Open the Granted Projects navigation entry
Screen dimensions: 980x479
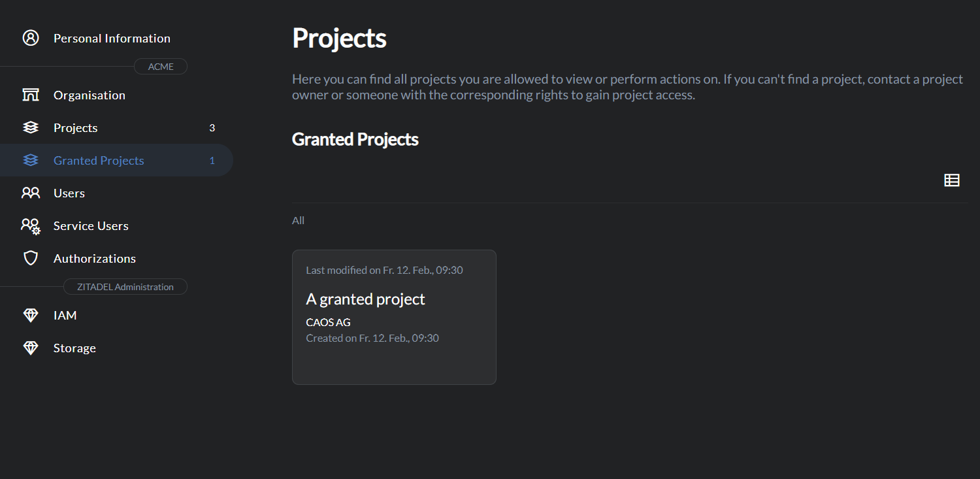tap(99, 160)
